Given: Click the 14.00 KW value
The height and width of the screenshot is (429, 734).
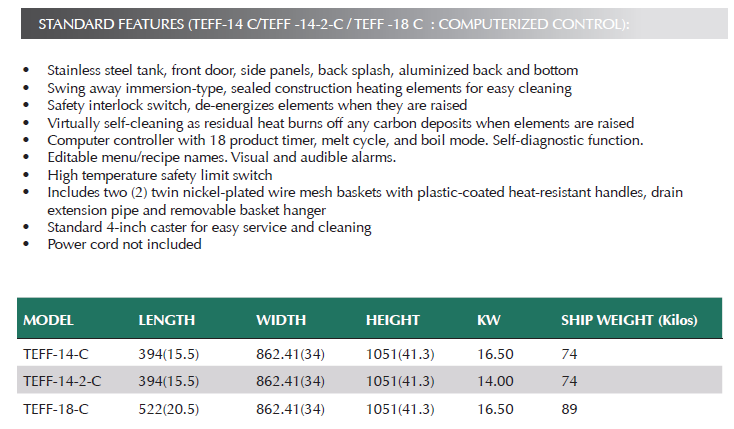Looking at the screenshot, I should [x=495, y=381].
